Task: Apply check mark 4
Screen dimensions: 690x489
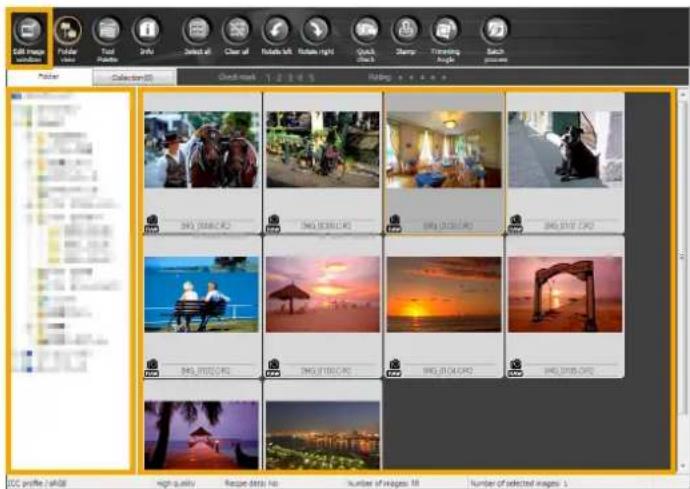Action: (301, 78)
